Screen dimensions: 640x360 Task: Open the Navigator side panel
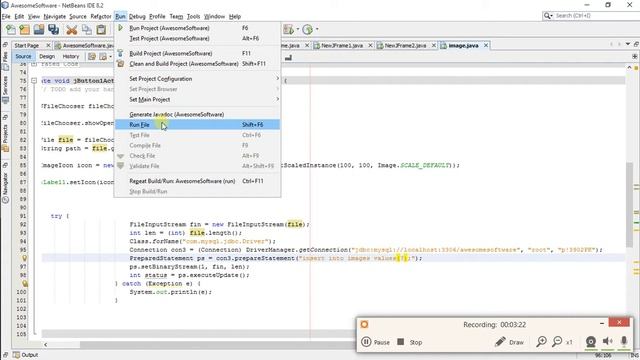pyautogui.click(x=5, y=188)
